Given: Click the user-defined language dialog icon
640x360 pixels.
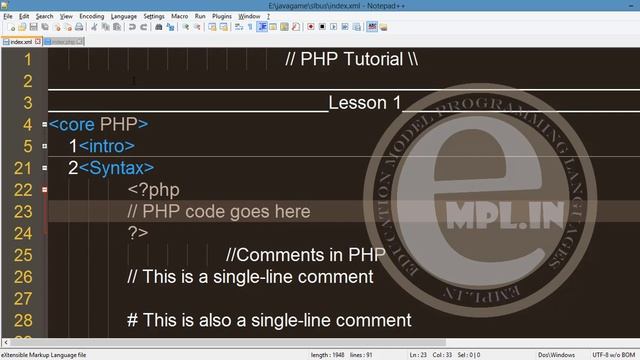Looking at the screenshot, I should (273, 27).
